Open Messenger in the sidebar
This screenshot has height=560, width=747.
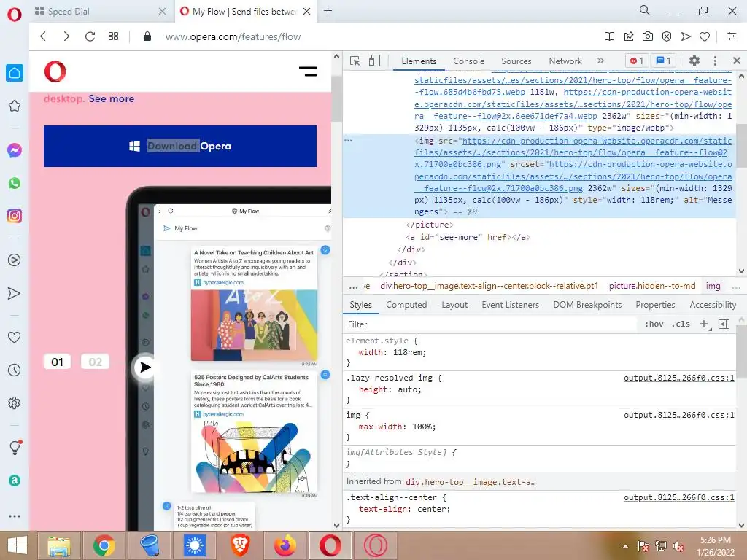(15, 150)
